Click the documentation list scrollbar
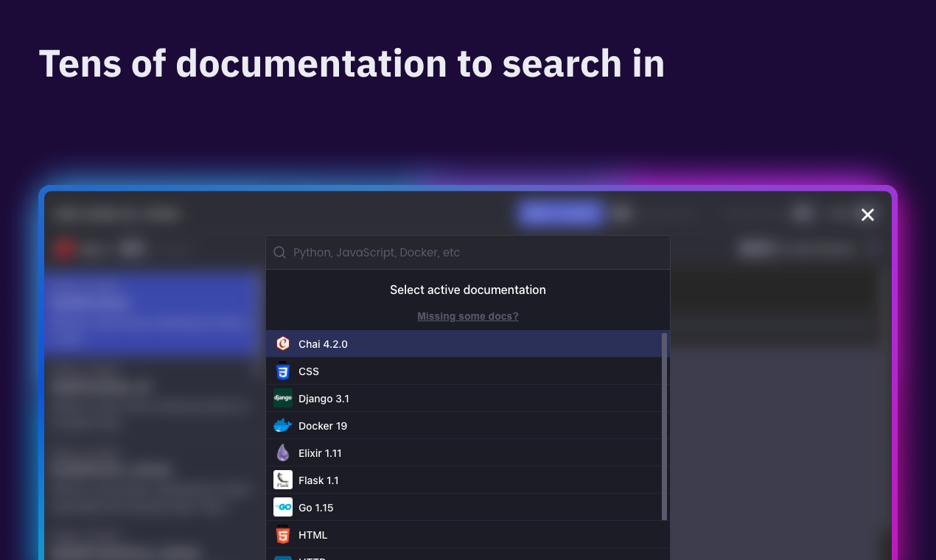936x560 pixels. click(665, 427)
